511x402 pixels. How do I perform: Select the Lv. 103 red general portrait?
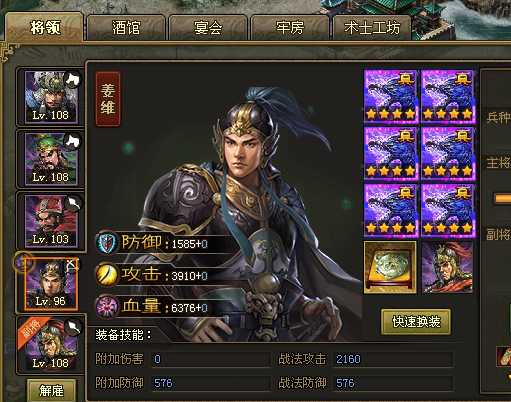tap(51, 221)
